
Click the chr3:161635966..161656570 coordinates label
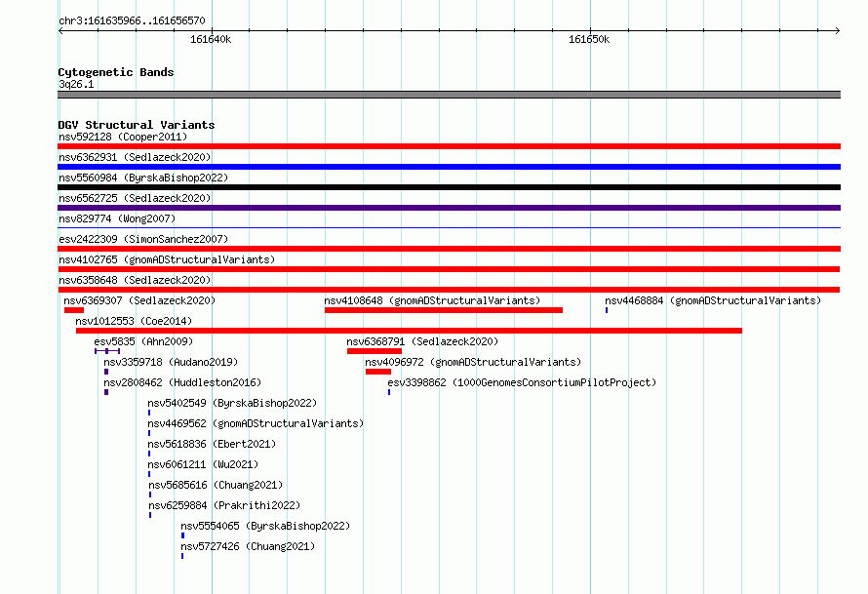pyautogui.click(x=132, y=20)
